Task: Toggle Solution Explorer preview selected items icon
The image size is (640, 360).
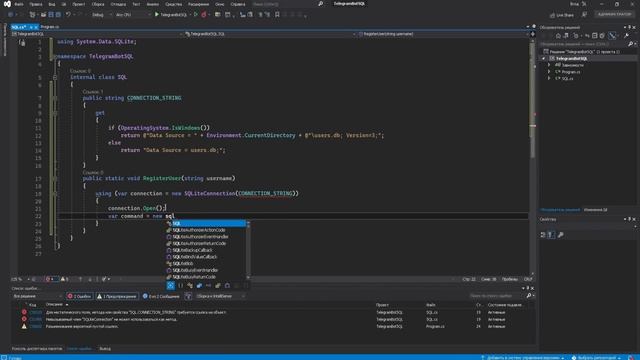Action: (x=613, y=36)
